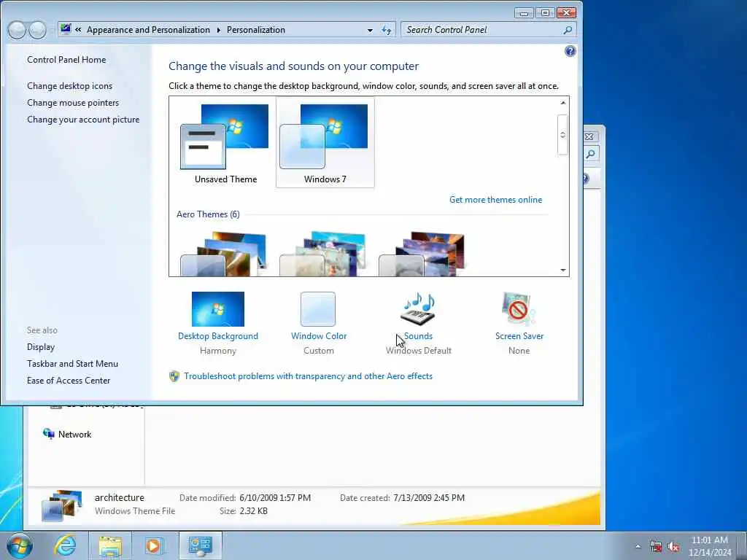Screen dimensions: 747x560
Task: Click the search icon in background window
Action: [591, 154]
